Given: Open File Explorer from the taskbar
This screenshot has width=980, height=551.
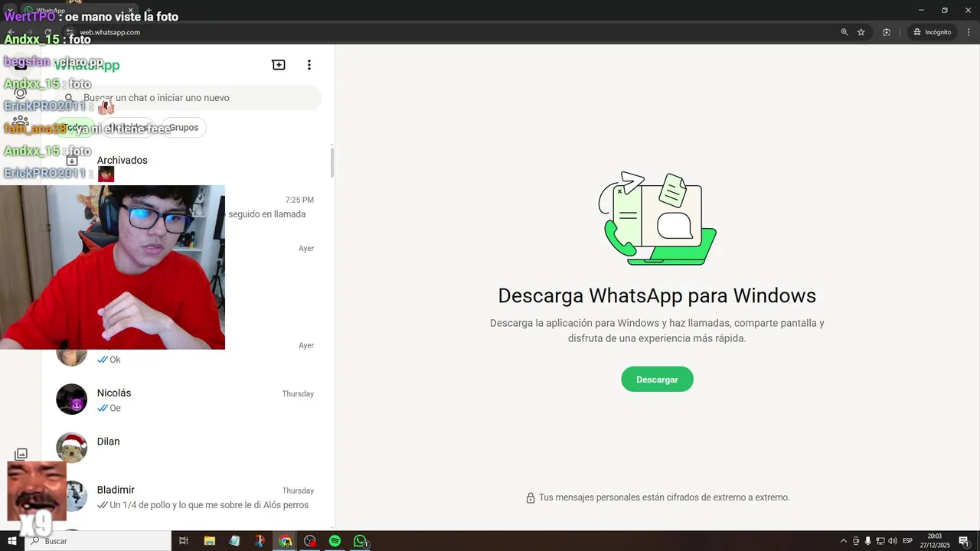Looking at the screenshot, I should (209, 541).
